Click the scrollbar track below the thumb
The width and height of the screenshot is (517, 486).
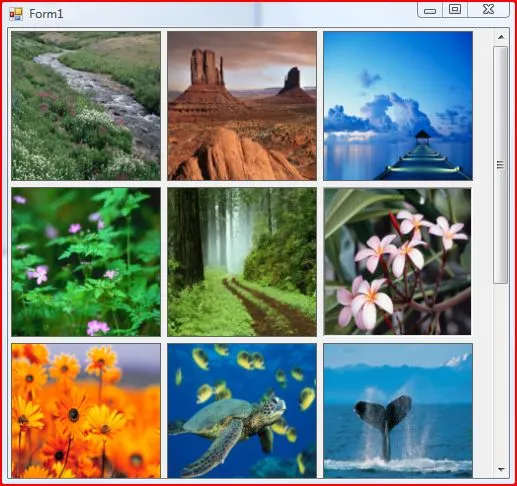(x=501, y=373)
